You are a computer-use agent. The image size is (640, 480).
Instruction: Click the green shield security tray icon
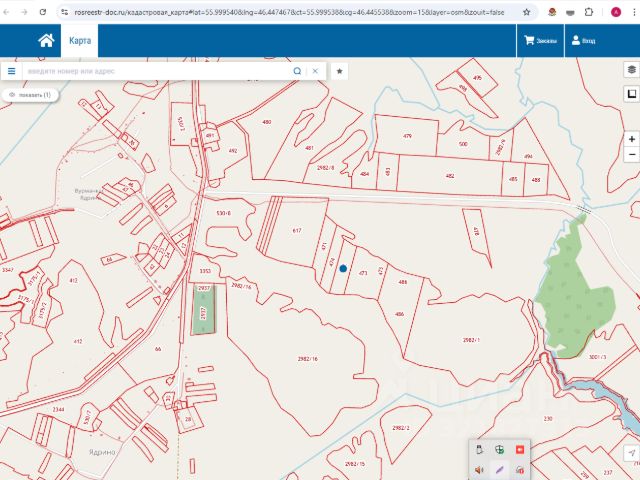coord(499,449)
